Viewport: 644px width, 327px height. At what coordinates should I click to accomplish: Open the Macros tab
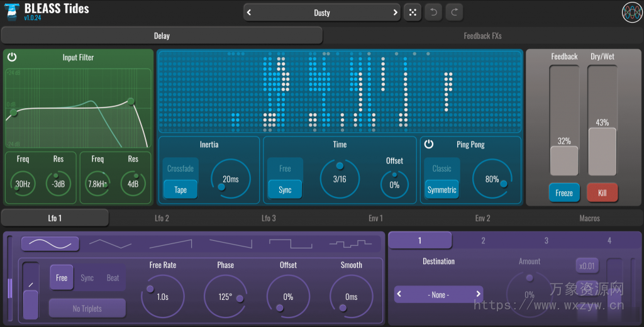(x=589, y=218)
